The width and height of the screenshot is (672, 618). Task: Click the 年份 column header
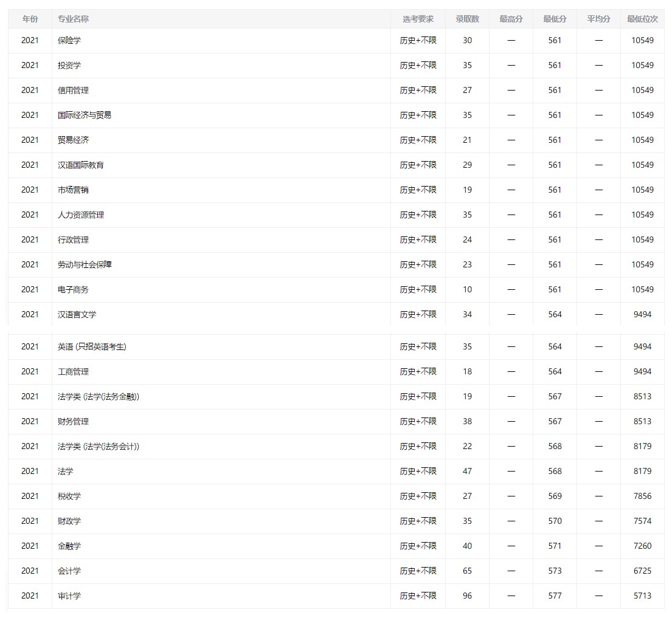pyautogui.click(x=30, y=19)
